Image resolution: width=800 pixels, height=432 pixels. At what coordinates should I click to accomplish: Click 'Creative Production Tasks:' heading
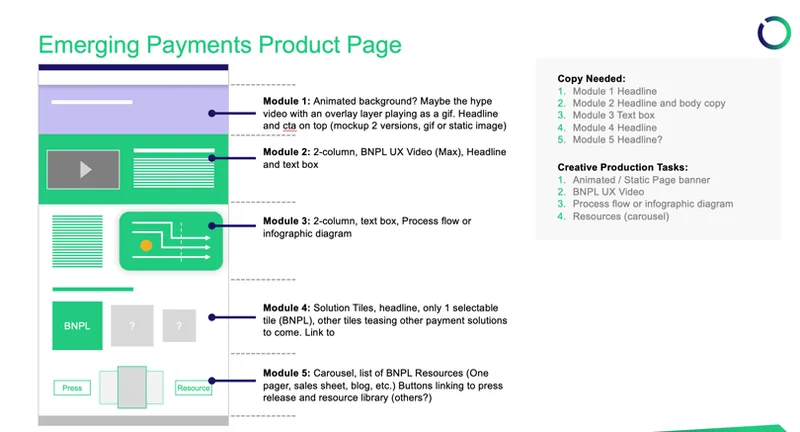[622, 167]
